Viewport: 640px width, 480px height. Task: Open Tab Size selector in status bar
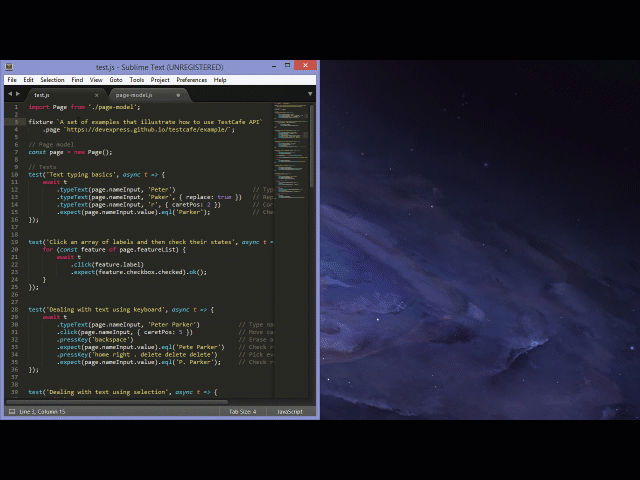click(x=242, y=411)
